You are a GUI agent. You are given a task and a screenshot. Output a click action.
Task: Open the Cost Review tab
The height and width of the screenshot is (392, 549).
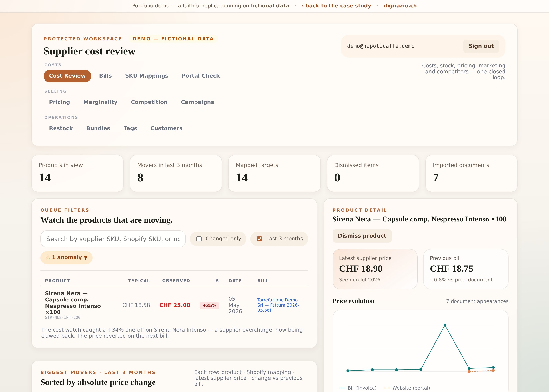pyautogui.click(x=67, y=76)
